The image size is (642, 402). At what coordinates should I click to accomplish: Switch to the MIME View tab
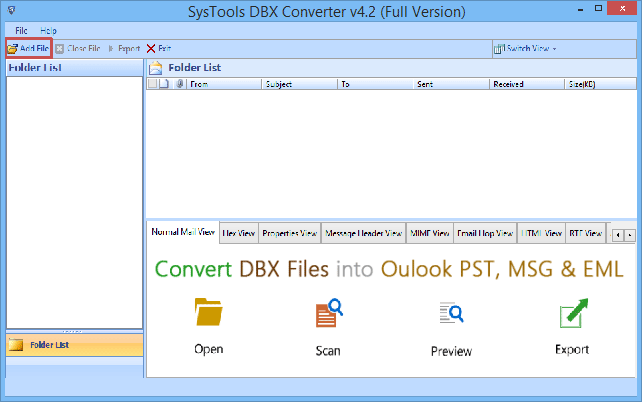[x=430, y=233]
